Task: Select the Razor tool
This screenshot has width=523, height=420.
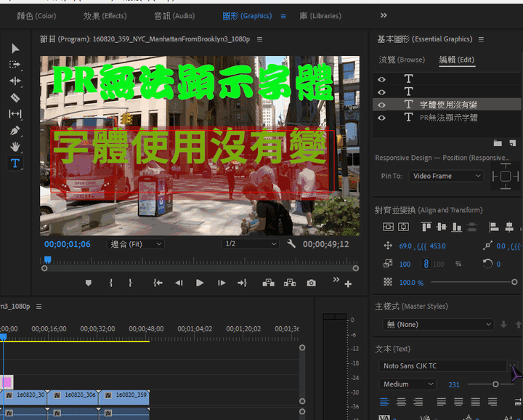Action: point(15,97)
